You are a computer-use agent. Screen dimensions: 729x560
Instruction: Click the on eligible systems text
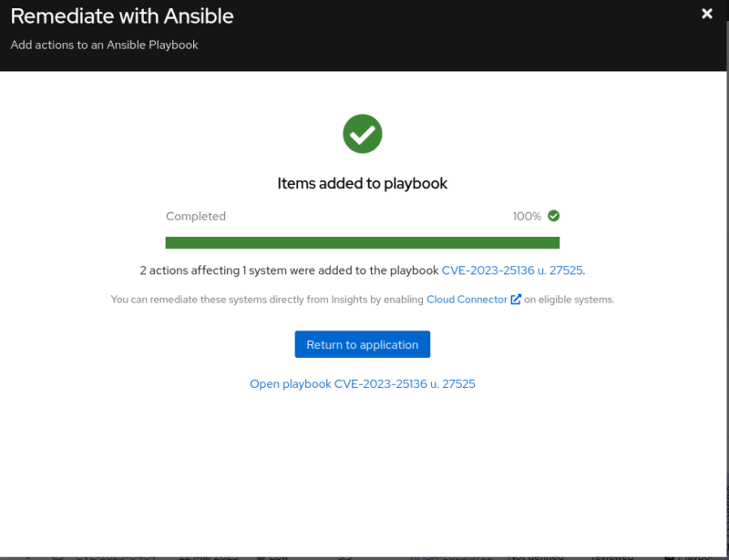[570, 299]
